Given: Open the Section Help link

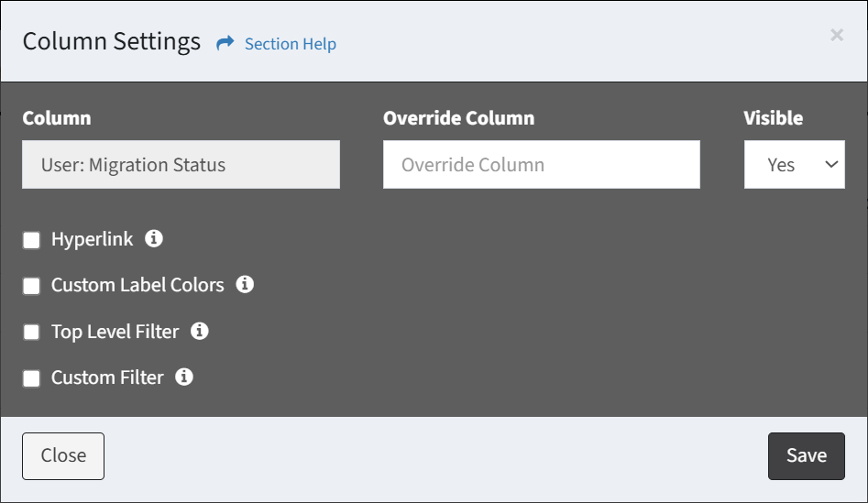Looking at the screenshot, I should (x=290, y=44).
